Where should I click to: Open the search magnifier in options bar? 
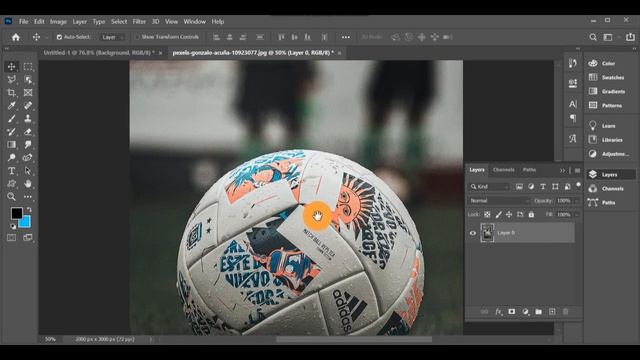(593, 37)
